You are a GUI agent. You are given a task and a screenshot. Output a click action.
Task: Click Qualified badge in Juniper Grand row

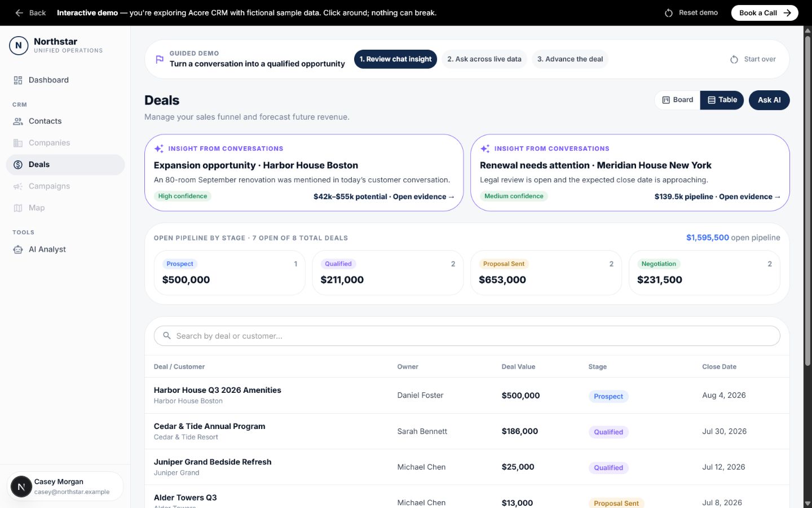(x=608, y=467)
